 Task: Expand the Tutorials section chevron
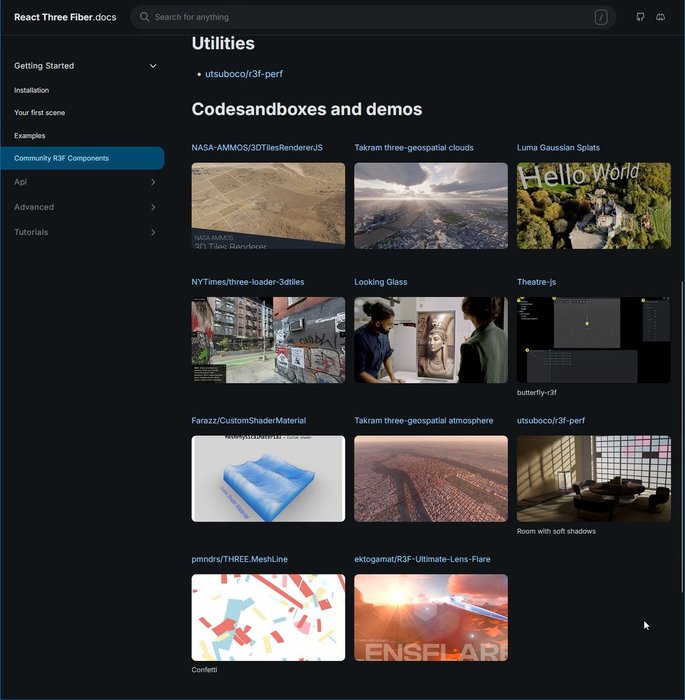[153, 232]
